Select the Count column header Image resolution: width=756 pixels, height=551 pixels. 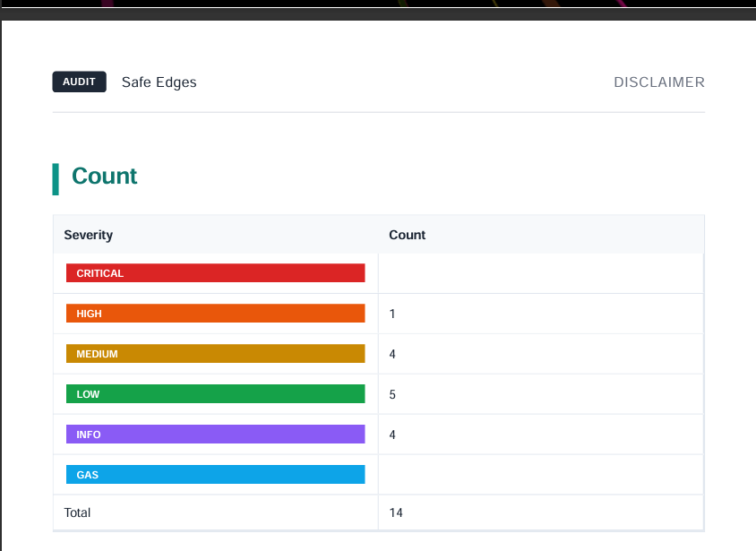tap(407, 235)
